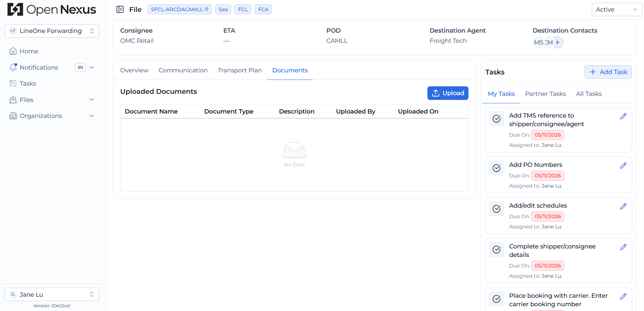
Task: Edit the Complete shipper/consignee details task
Action: (x=623, y=247)
